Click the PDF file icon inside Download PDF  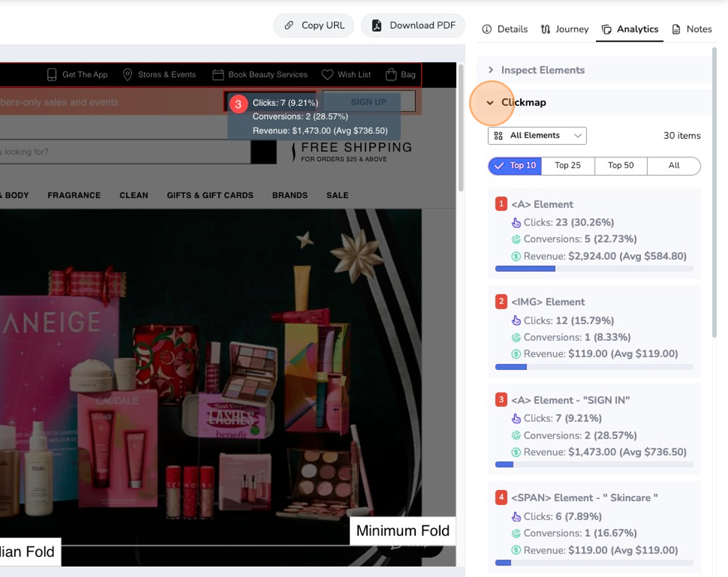click(376, 25)
